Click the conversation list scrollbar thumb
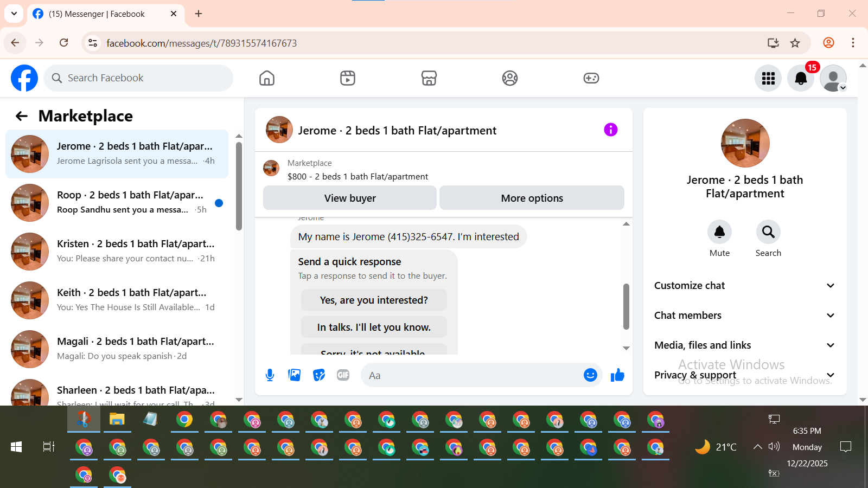The width and height of the screenshot is (868, 488). 239,186
